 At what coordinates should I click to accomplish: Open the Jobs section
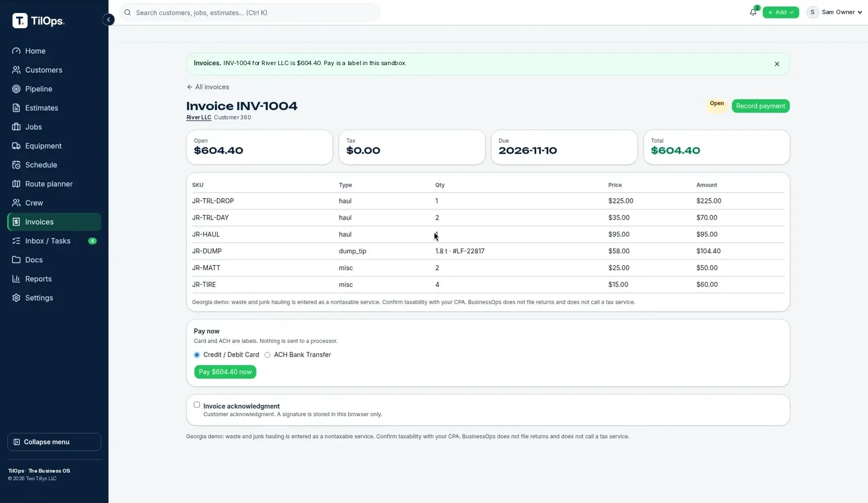(x=54, y=127)
